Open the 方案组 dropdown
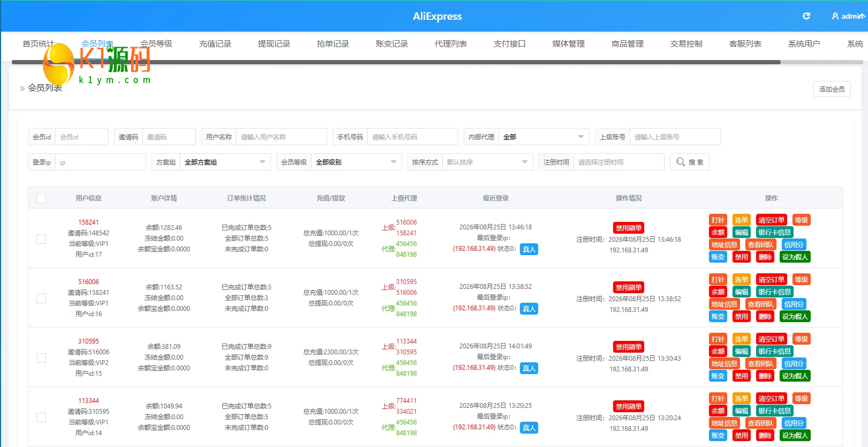 (x=225, y=162)
